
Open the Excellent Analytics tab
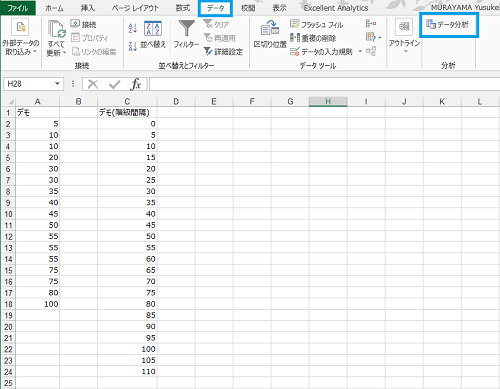(336, 8)
